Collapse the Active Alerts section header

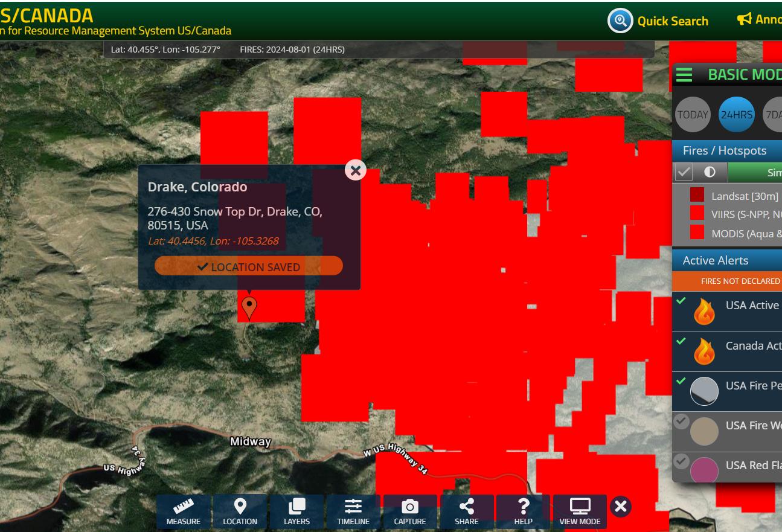727,260
